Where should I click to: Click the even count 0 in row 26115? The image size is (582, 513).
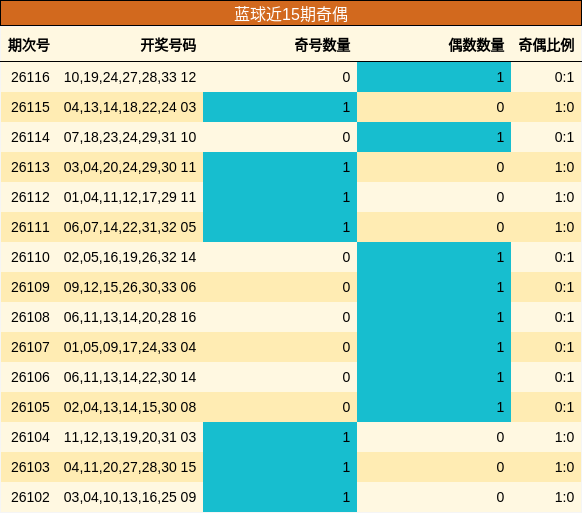click(500, 107)
